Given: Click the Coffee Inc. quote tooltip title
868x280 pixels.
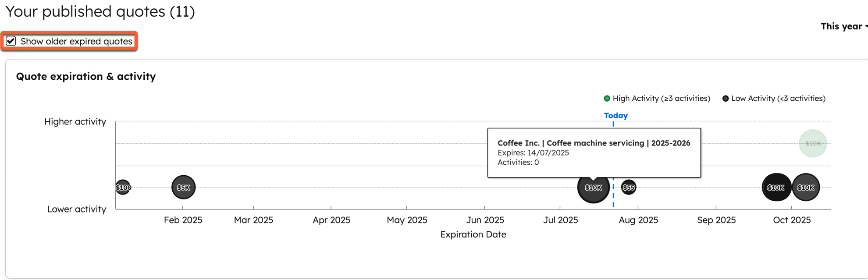Looking at the screenshot, I should point(594,143).
